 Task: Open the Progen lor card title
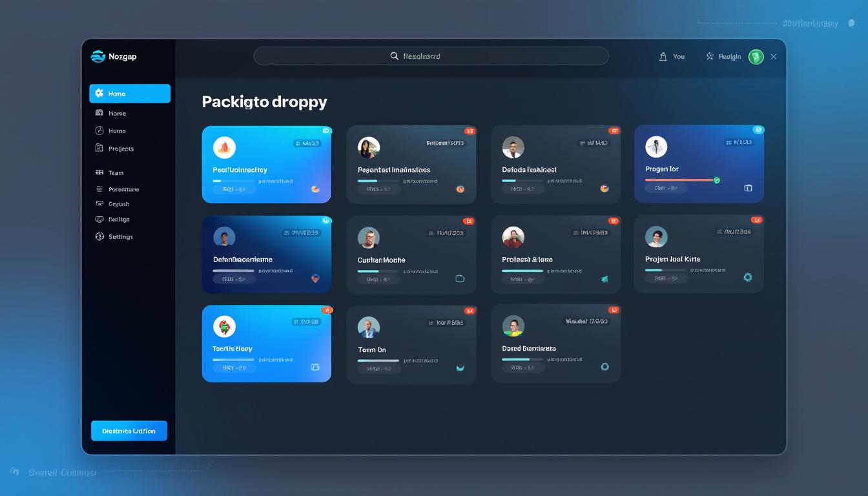click(662, 169)
